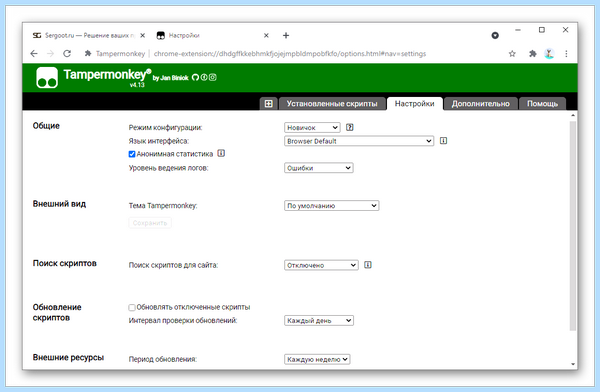Image resolution: width=600 pixels, height=392 pixels.
Task: Open a new browser tab with plus
Action: coord(286,36)
